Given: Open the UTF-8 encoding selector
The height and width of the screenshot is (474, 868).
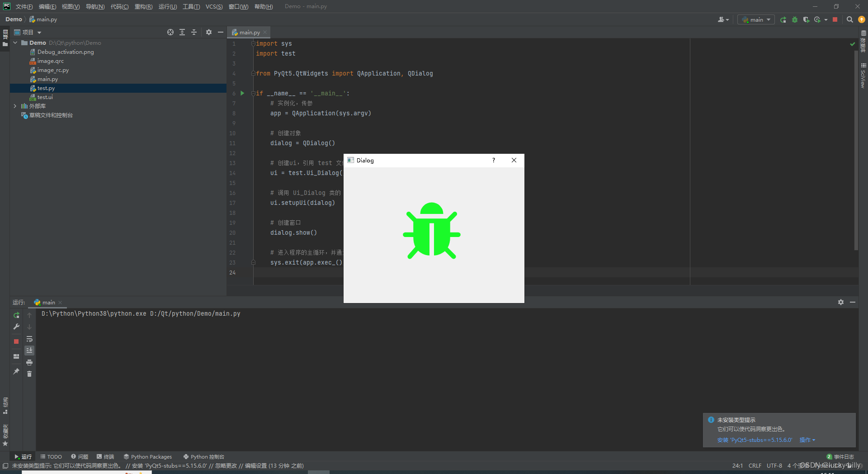Looking at the screenshot, I should coord(774,466).
